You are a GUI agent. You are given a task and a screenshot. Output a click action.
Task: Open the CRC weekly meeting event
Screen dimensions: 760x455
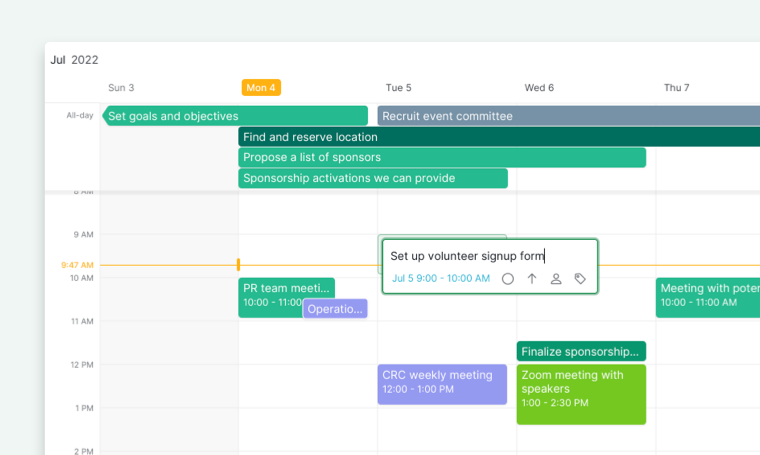(x=442, y=384)
